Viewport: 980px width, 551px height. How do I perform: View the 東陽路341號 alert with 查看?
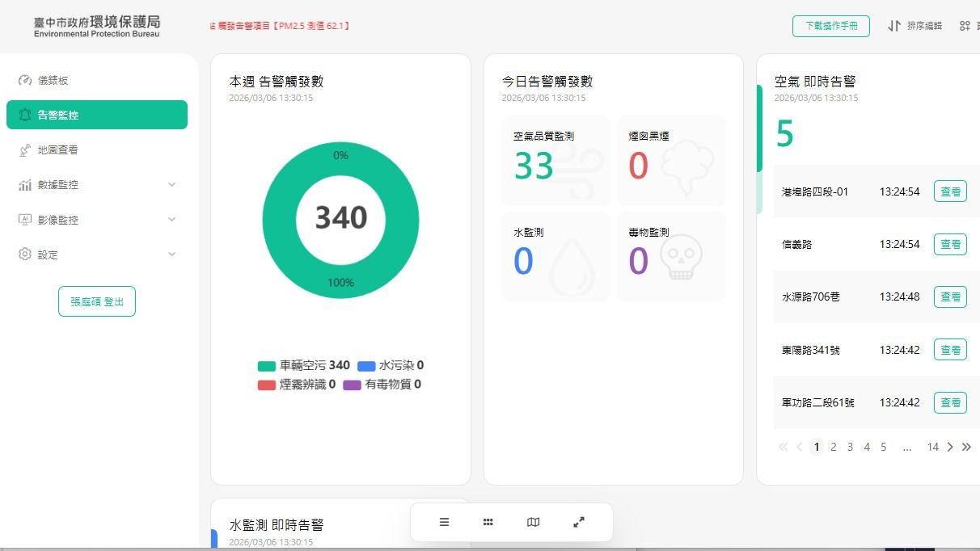tap(950, 350)
